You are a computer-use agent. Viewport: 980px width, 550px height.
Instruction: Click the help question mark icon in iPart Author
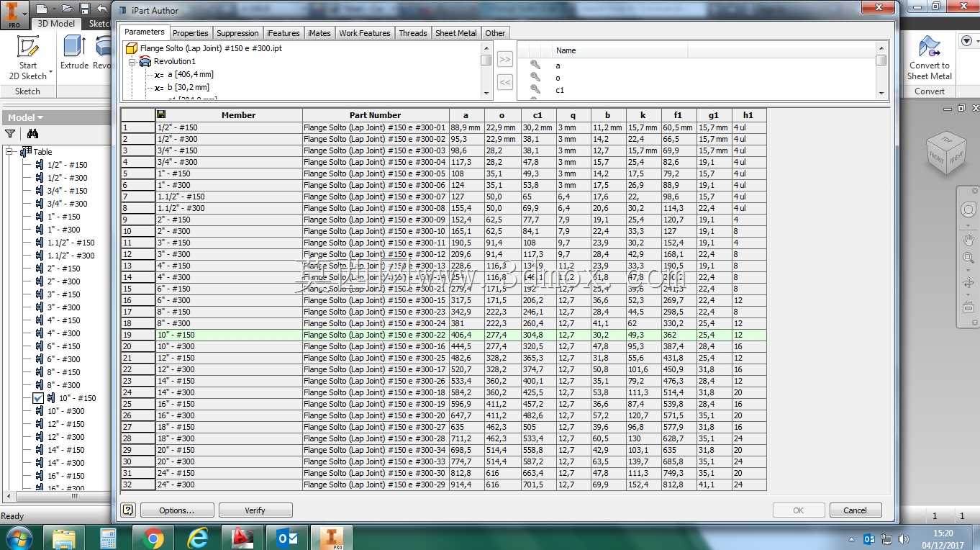(x=128, y=510)
